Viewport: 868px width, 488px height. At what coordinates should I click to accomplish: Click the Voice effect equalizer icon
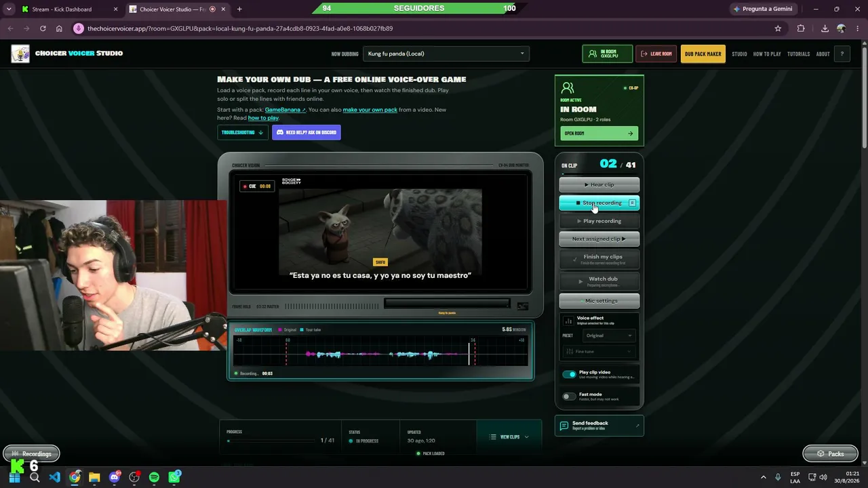pos(568,320)
